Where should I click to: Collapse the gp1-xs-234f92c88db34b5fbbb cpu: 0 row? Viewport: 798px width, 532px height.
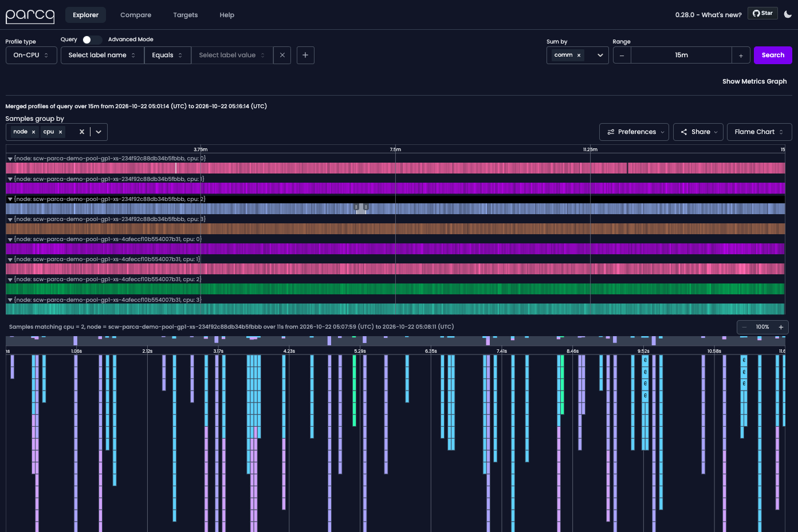(x=10, y=159)
